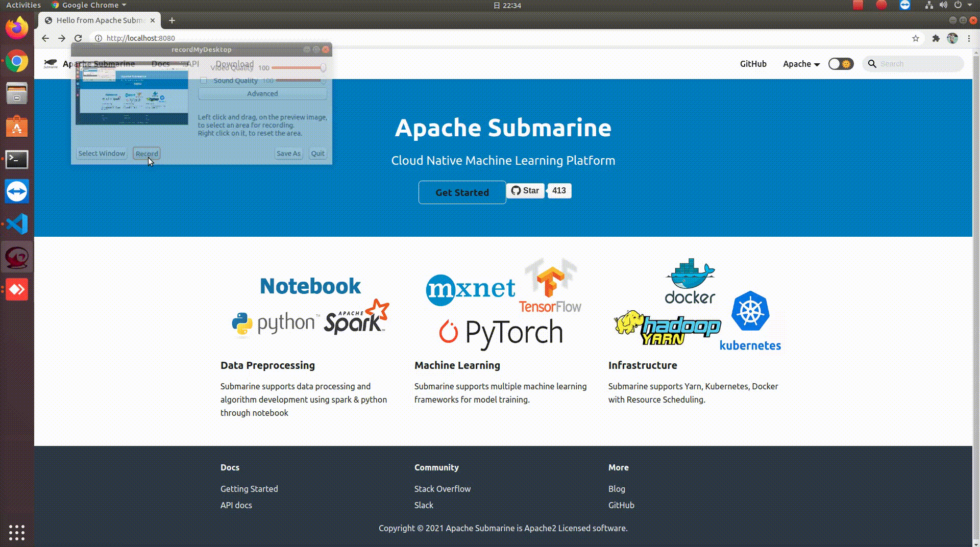Click the recording preview thumbnail image

point(133,97)
